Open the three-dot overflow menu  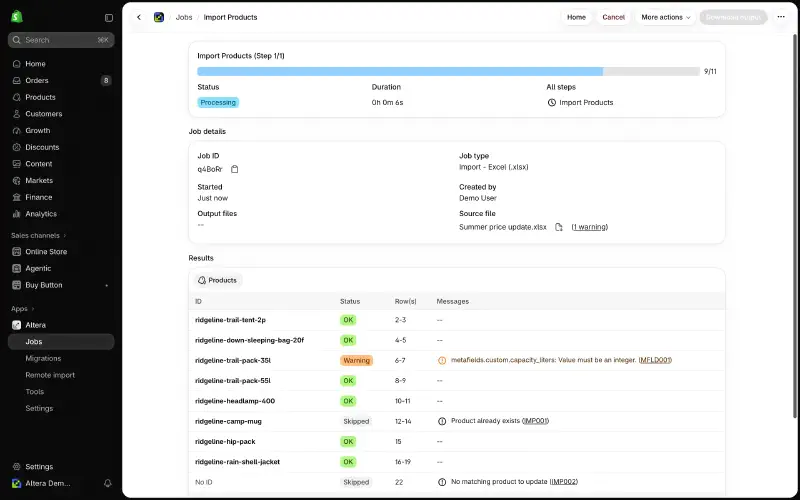pyautogui.click(x=781, y=17)
